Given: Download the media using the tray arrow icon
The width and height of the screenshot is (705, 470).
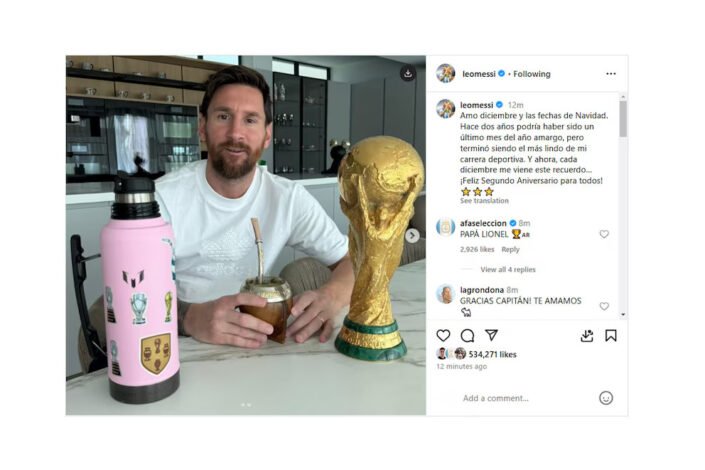Looking at the screenshot, I should tap(587, 336).
